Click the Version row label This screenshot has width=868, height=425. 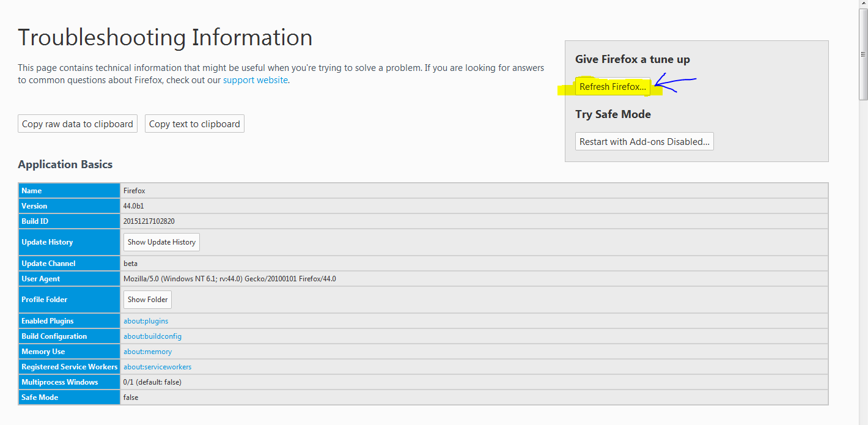coord(70,206)
